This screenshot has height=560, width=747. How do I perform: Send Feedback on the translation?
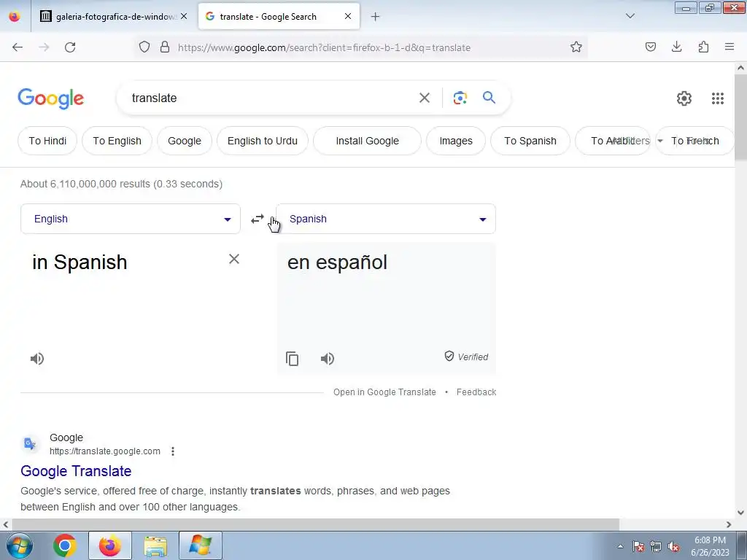click(476, 392)
